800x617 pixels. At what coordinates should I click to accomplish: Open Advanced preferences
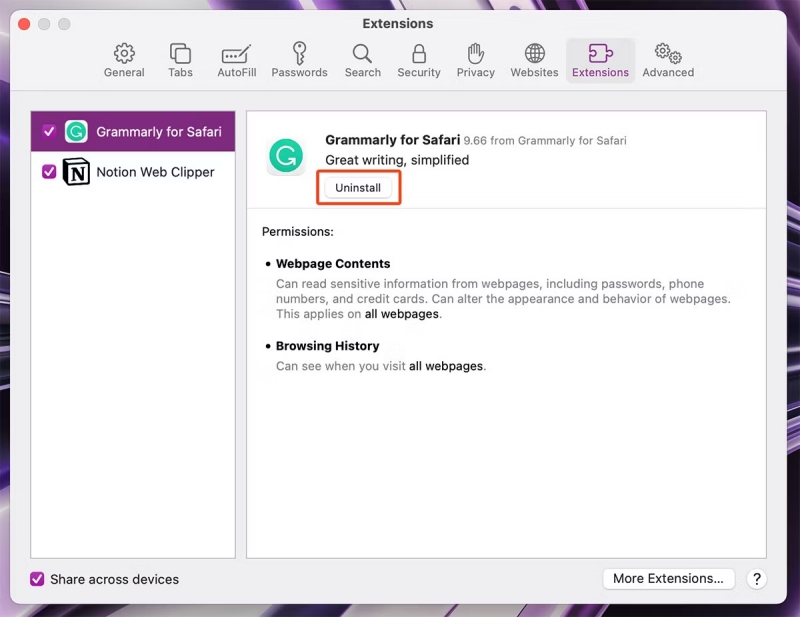[x=668, y=61]
